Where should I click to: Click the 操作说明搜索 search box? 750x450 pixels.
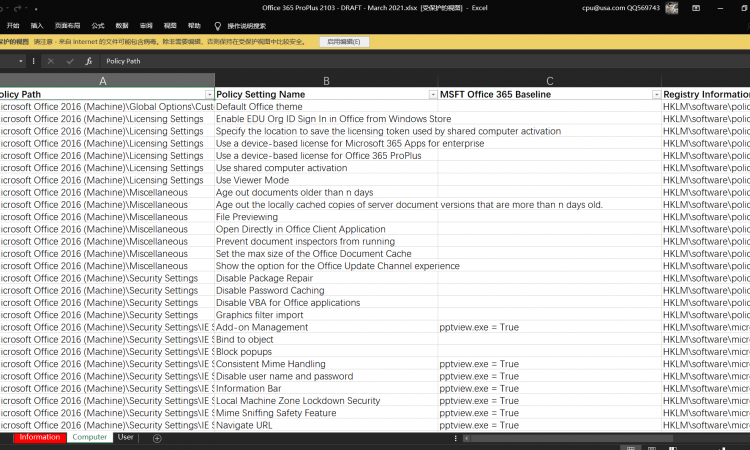point(246,26)
